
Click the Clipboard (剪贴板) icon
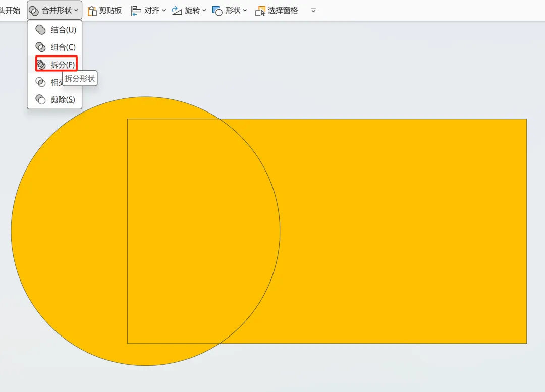[x=92, y=11]
